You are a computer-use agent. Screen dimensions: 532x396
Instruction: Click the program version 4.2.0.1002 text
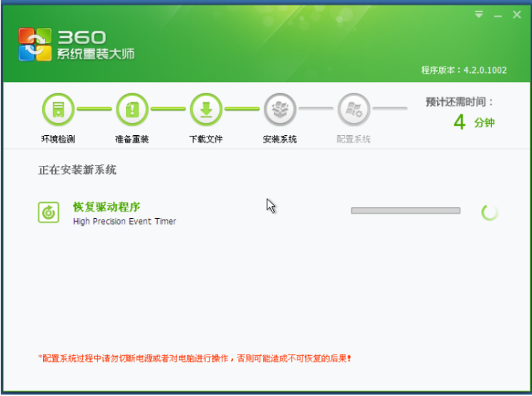(x=464, y=70)
